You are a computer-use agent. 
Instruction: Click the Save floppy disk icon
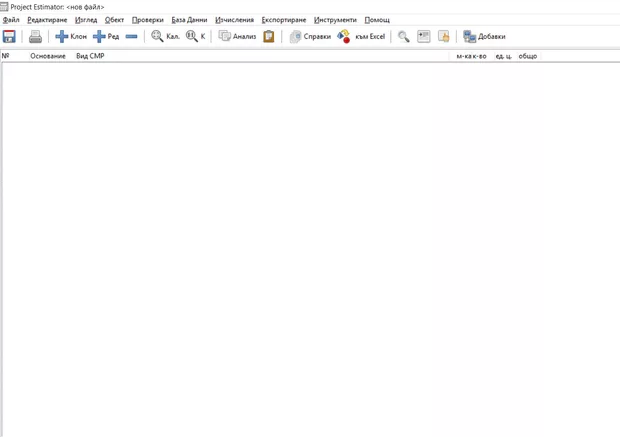pos(9,36)
